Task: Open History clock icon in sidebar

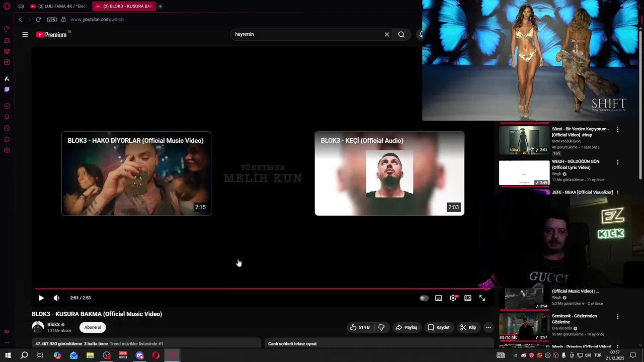Action: [7, 128]
